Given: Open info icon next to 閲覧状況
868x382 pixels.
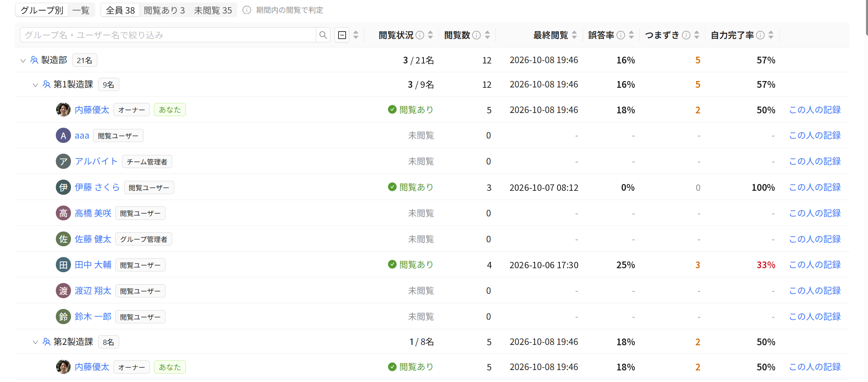Looking at the screenshot, I should 420,35.
